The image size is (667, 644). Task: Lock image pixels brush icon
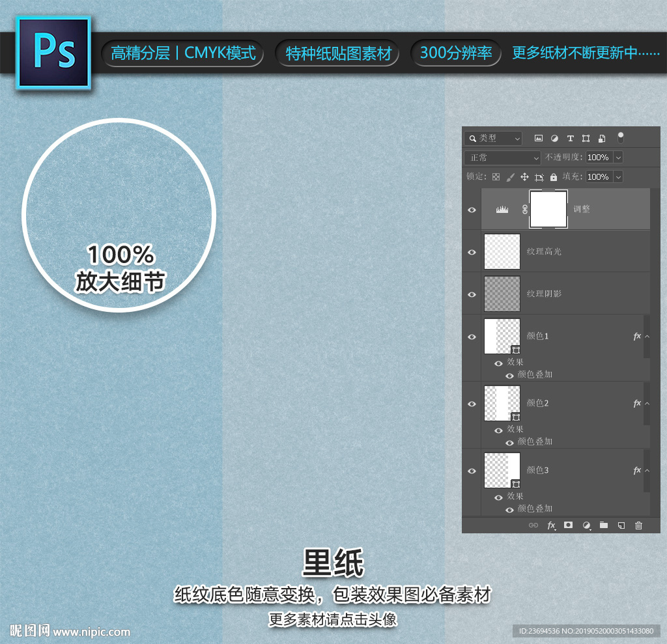tap(511, 177)
